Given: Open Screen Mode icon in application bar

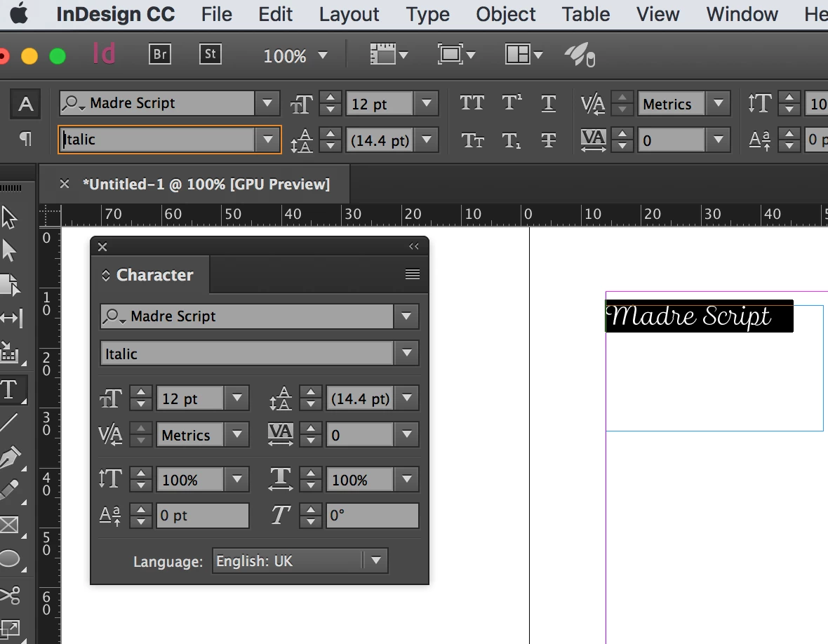Looking at the screenshot, I should point(456,55).
